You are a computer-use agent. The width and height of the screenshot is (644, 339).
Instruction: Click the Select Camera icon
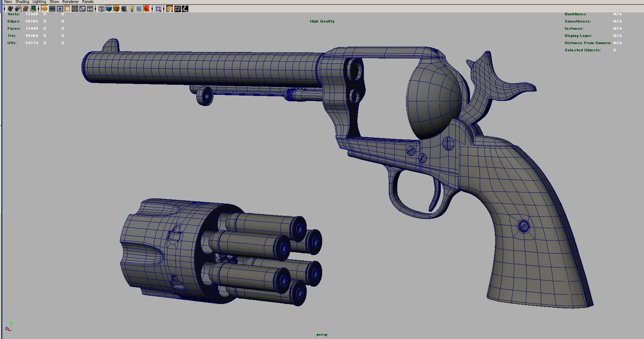click(10, 9)
